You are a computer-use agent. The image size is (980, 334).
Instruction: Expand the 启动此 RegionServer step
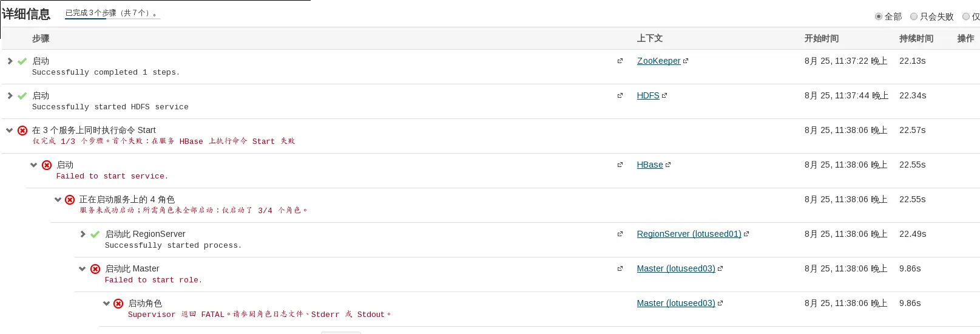click(83, 234)
